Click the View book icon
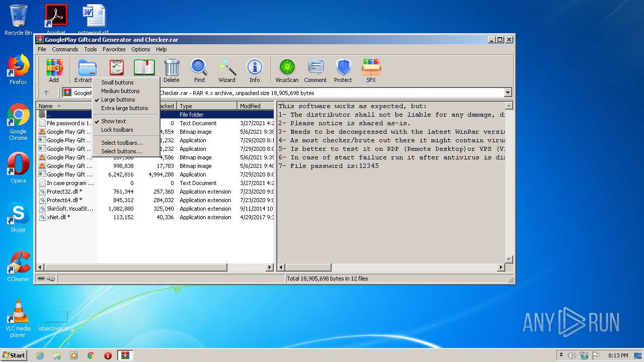 pos(144,67)
